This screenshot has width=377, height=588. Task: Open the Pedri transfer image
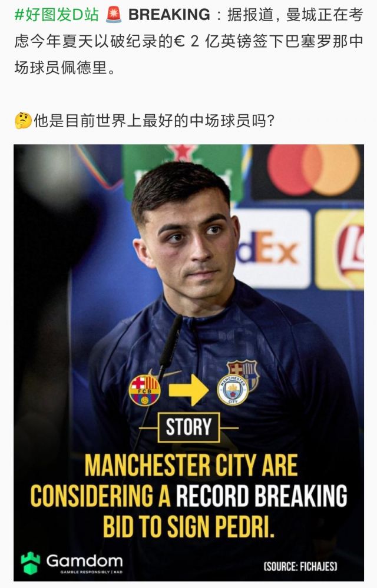188,363
